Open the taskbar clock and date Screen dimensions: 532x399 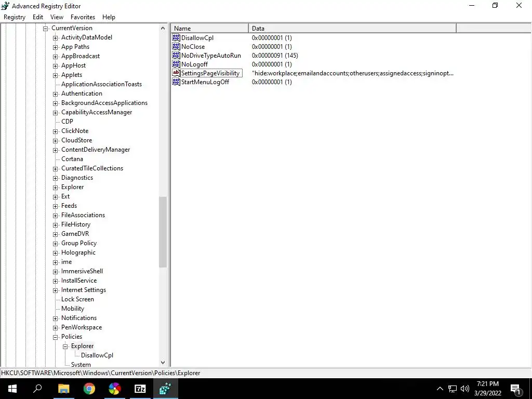tap(488, 389)
